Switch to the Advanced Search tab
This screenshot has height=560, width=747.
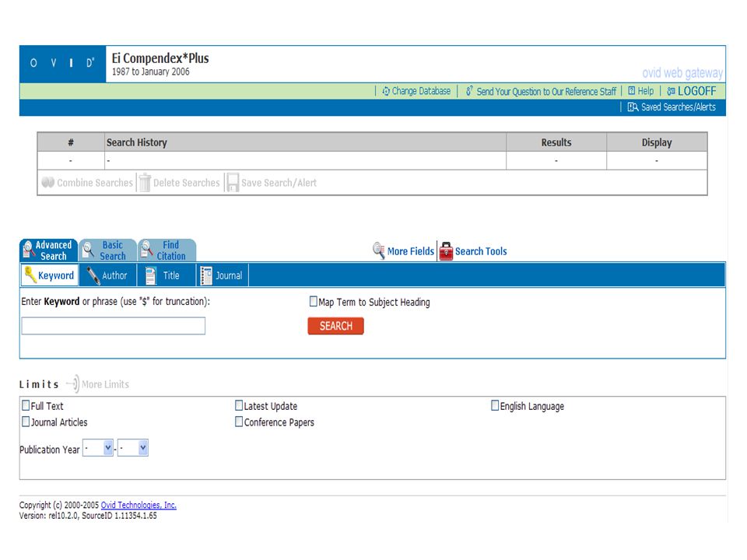(x=48, y=250)
